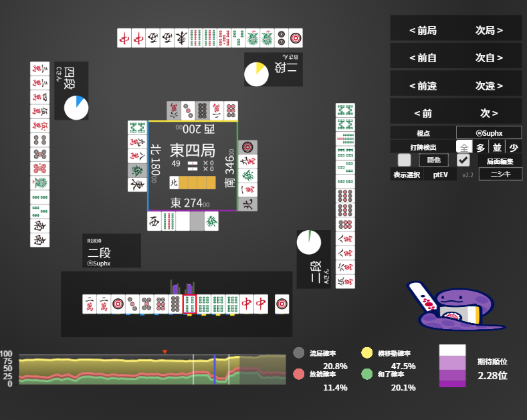The width and height of the screenshot is (527, 420).
Task: Click the red 5-sou in top hand
Action: click(224, 37)
